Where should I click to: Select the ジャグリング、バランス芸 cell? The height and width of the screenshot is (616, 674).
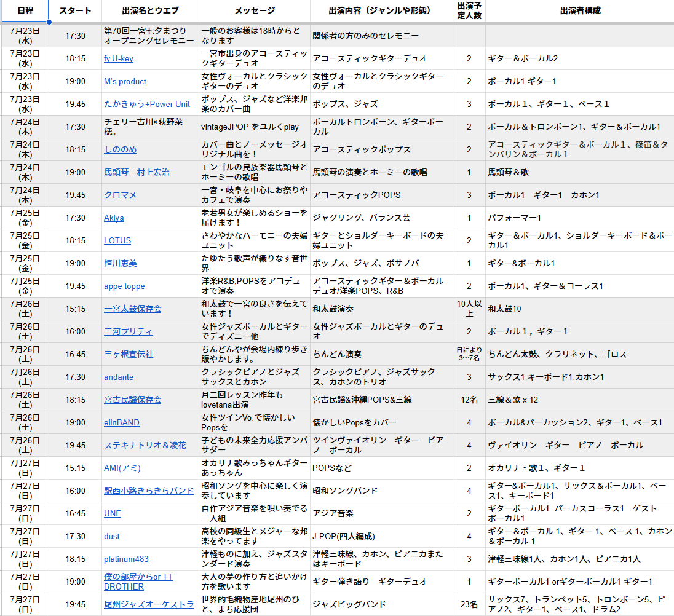click(x=381, y=218)
